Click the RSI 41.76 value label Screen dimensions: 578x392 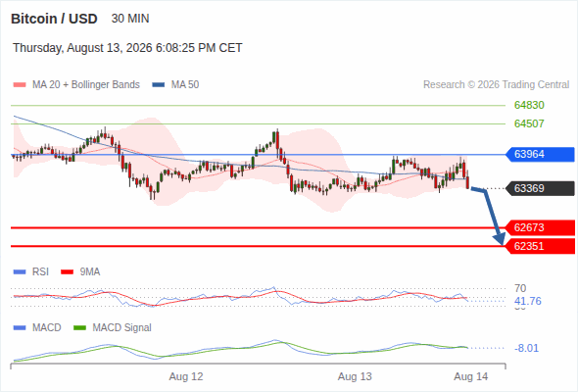click(x=528, y=301)
